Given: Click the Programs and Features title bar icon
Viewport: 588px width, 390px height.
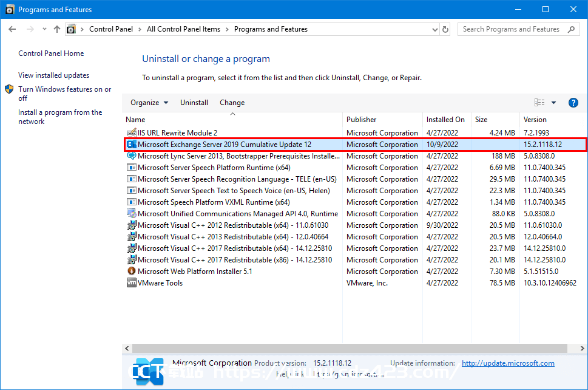Looking at the screenshot, I should pyautogui.click(x=10, y=9).
